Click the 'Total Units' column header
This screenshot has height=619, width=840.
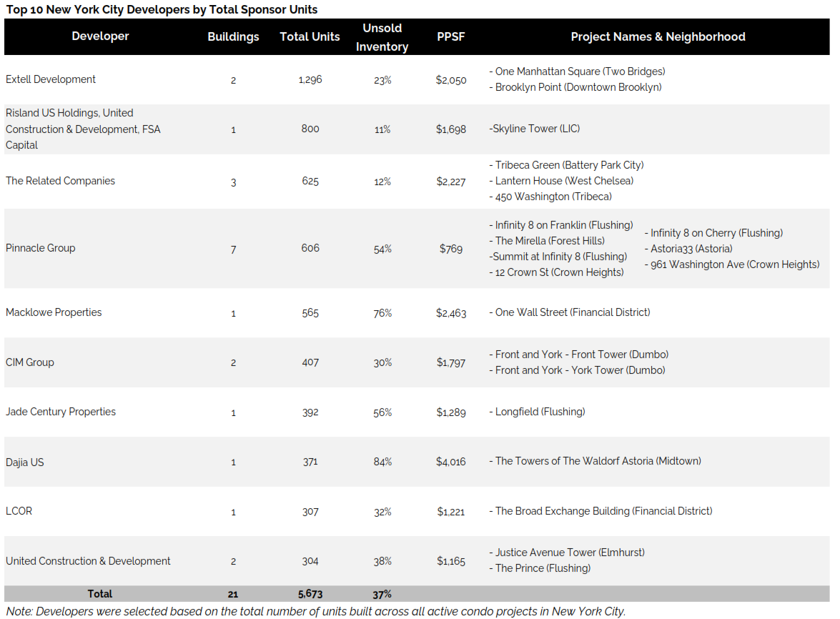pos(310,36)
